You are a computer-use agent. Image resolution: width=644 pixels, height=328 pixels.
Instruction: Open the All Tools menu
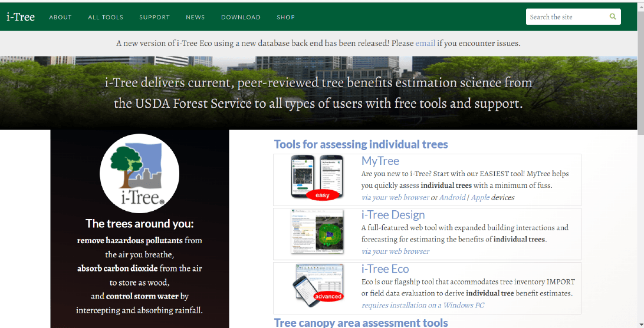click(x=106, y=17)
